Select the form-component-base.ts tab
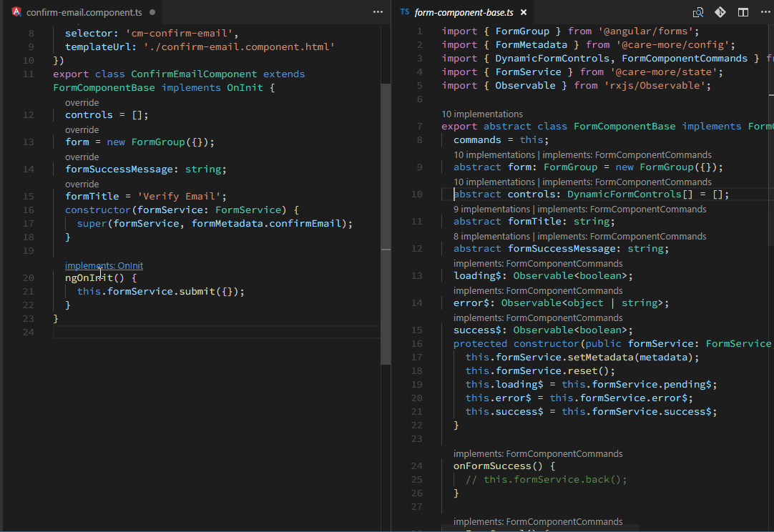The width and height of the screenshot is (774, 532). tap(464, 12)
